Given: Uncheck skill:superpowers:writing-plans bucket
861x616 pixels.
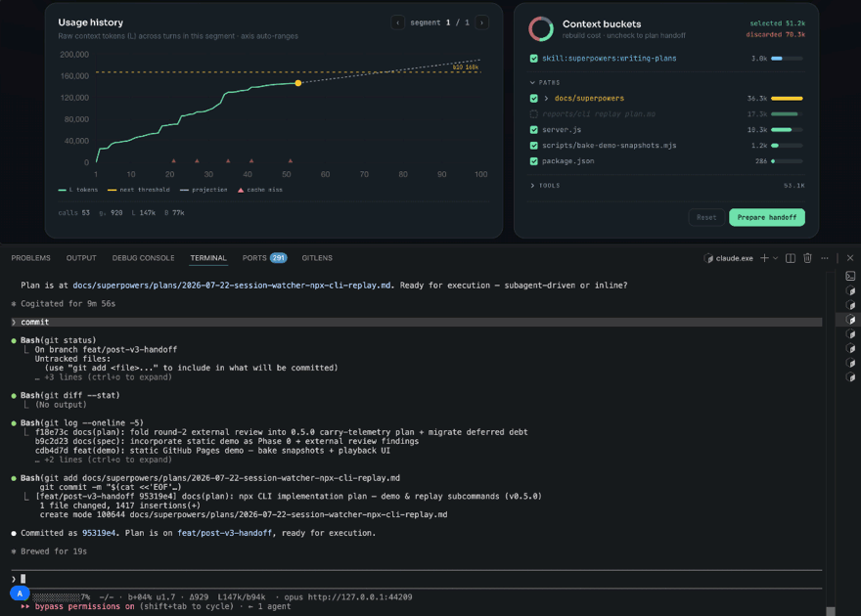Looking at the screenshot, I should 534,58.
